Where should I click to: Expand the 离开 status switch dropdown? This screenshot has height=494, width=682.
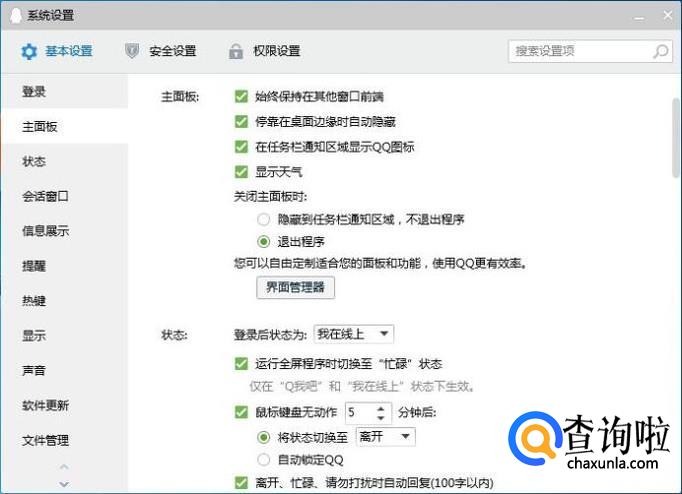pos(385,437)
